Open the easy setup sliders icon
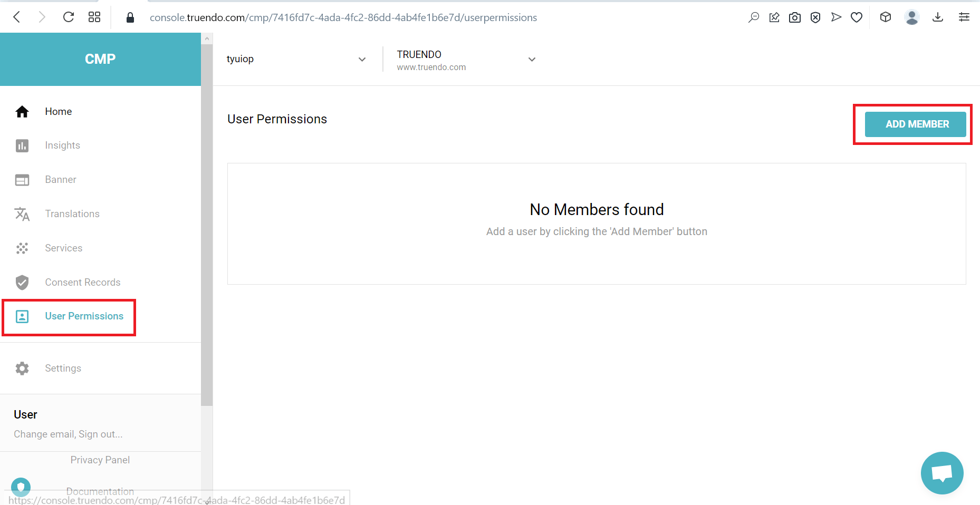The height and width of the screenshot is (505, 980). [964, 17]
